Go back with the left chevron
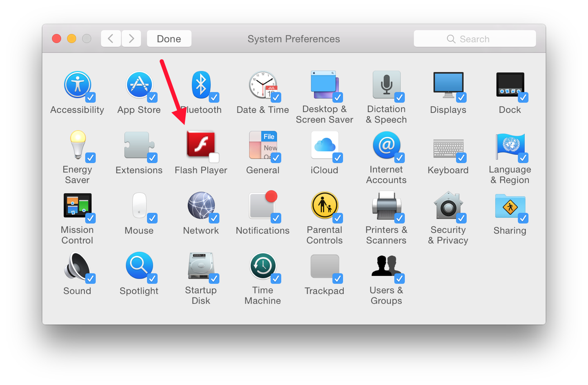This screenshot has height=385, width=588. pyautogui.click(x=111, y=39)
